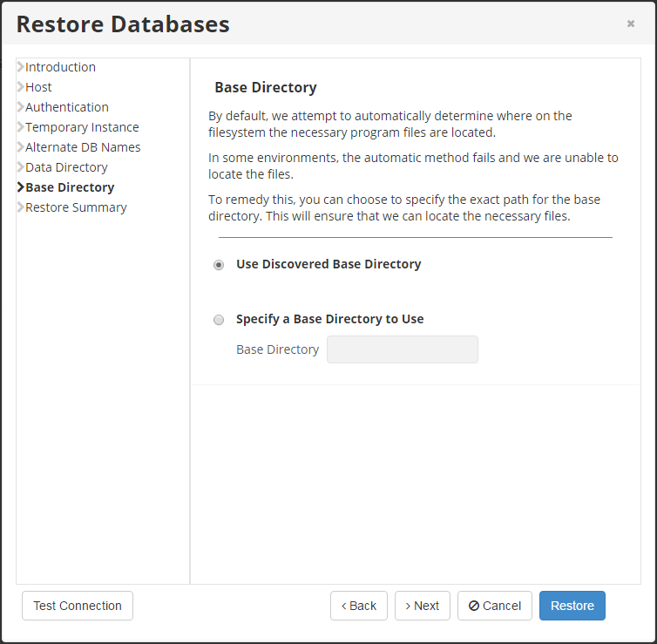Go to the Authentication step

67,107
